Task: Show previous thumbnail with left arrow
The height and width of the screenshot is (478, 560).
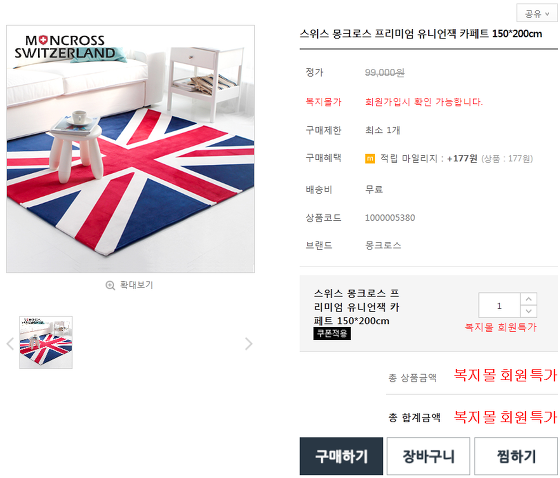Action: click(10, 344)
